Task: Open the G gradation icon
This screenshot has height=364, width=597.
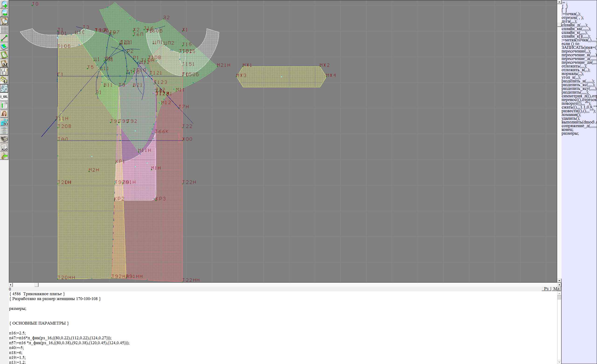Action: tap(4, 80)
